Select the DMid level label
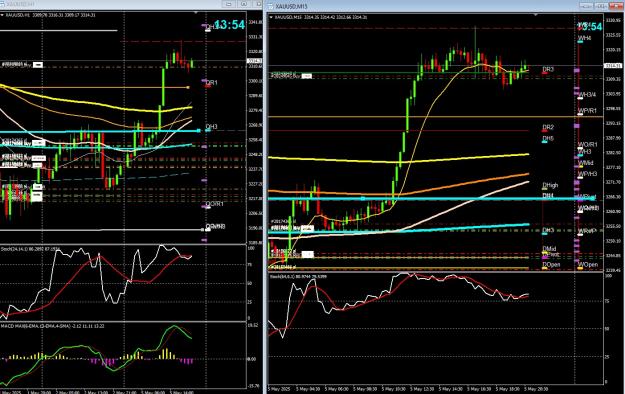Screen dimensions: 625x394 549,249
